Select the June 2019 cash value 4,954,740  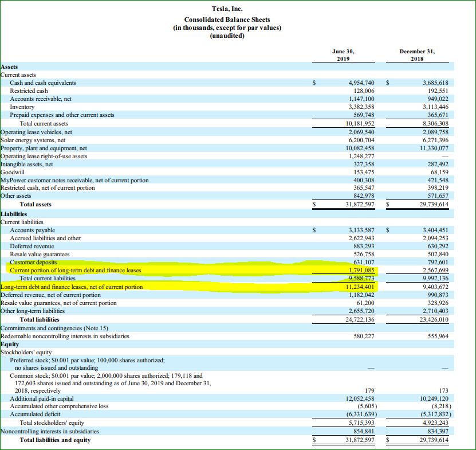point(361,83)
